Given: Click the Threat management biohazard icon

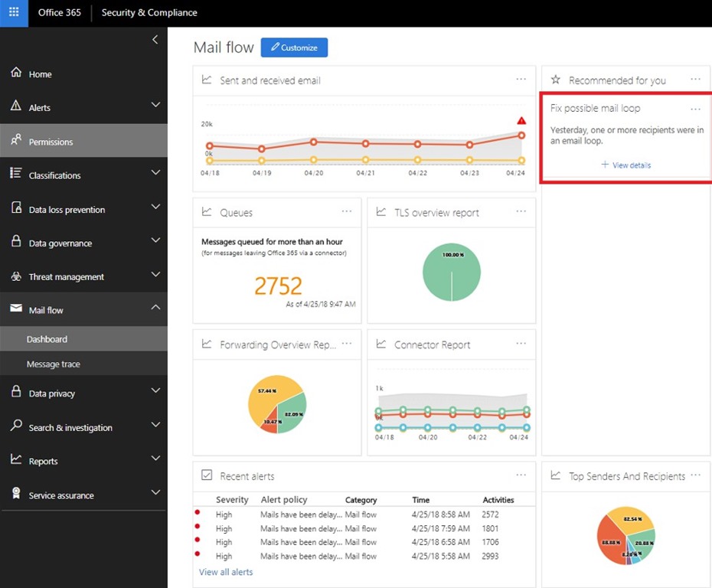Looking at the screenshot, I should [16, 276].
